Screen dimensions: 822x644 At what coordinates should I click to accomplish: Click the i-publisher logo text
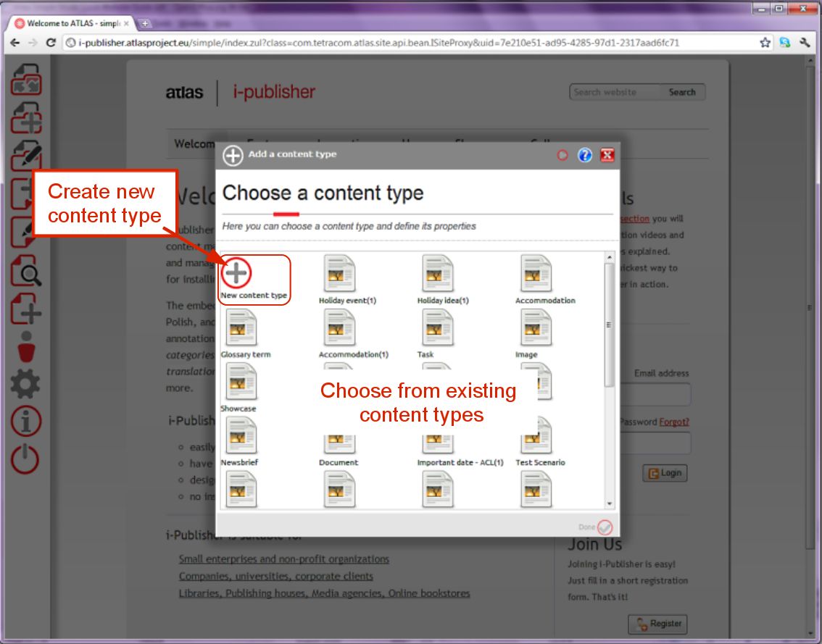pos(274,92)
